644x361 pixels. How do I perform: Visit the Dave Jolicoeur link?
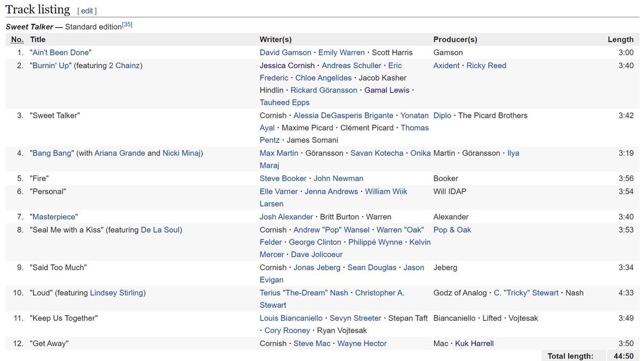[x=317, y=255]
